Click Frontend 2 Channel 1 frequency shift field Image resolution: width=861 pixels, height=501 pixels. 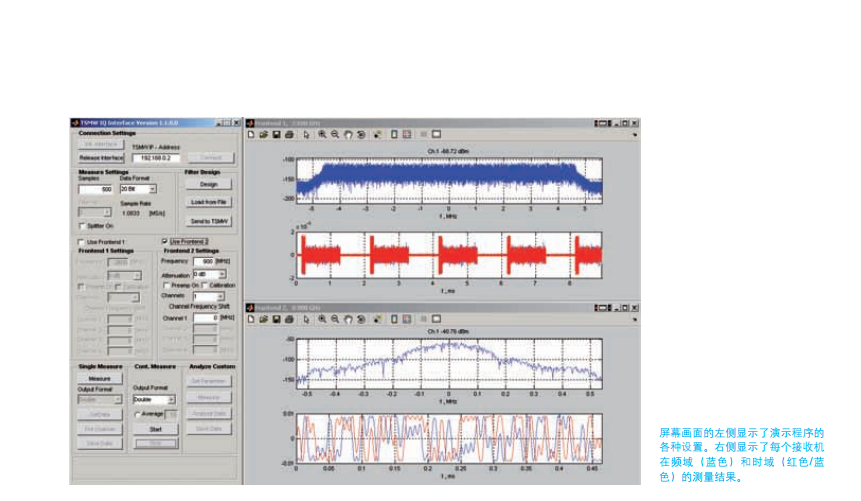pos(206,318)
